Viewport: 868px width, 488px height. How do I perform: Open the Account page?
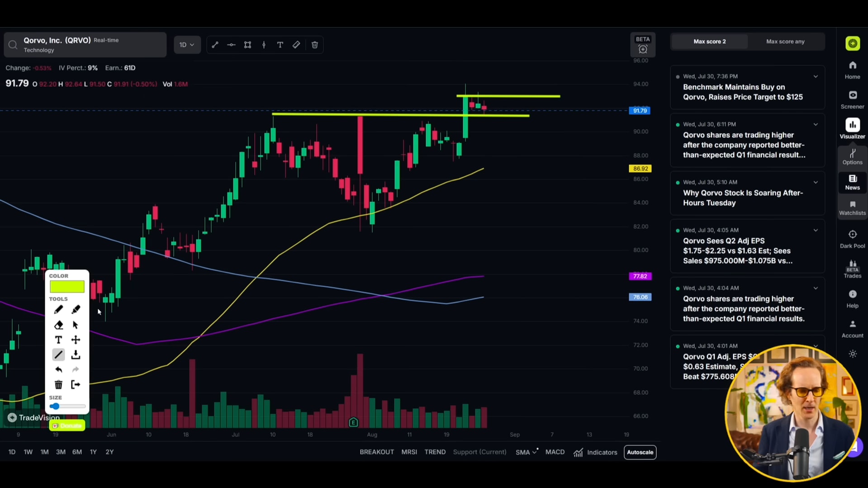point(853,329)
